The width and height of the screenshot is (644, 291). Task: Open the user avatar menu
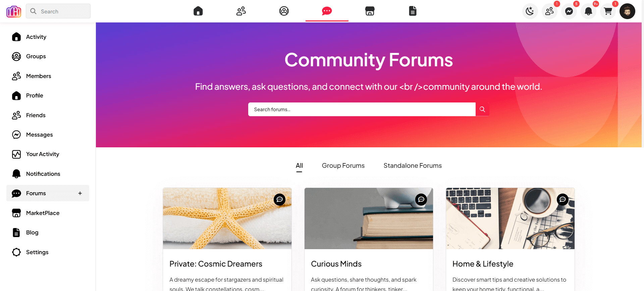pos(627,11)
